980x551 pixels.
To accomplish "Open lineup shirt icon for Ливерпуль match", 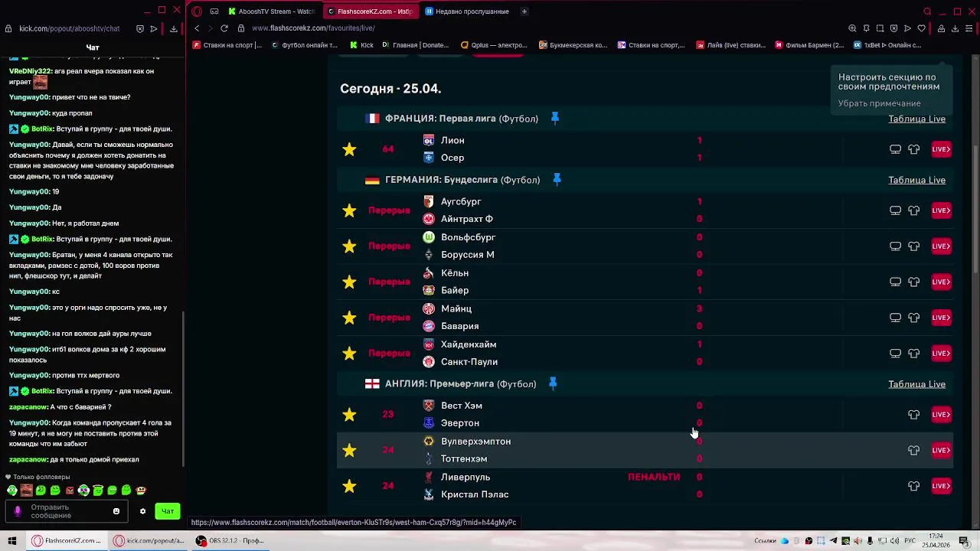I will [x=913, y=486].
